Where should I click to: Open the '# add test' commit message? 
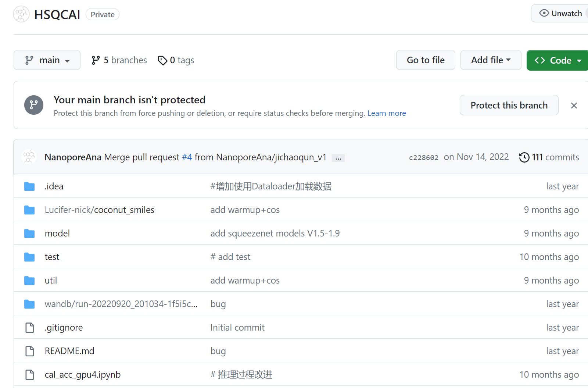(230, 257)
